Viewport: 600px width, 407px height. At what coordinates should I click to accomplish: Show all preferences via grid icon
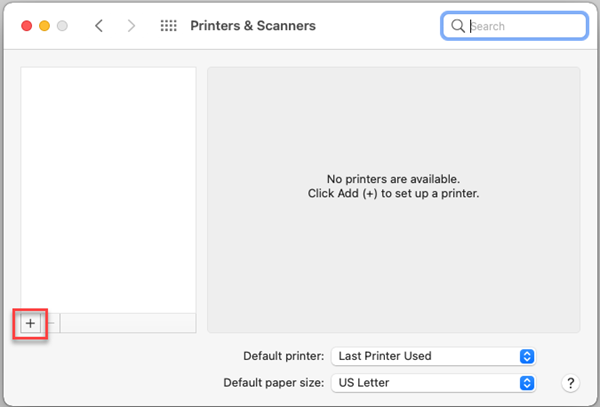[168, 26]
